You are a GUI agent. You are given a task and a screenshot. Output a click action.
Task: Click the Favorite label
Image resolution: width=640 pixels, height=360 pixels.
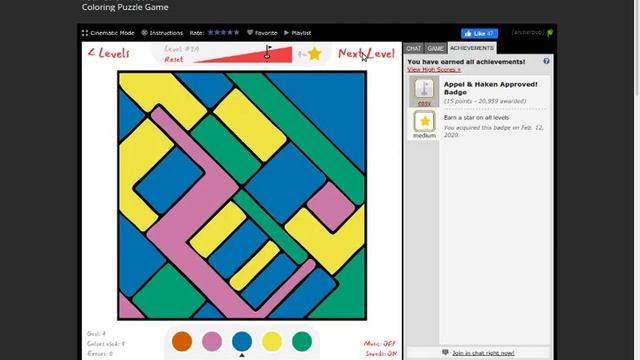tap(266, 33)
